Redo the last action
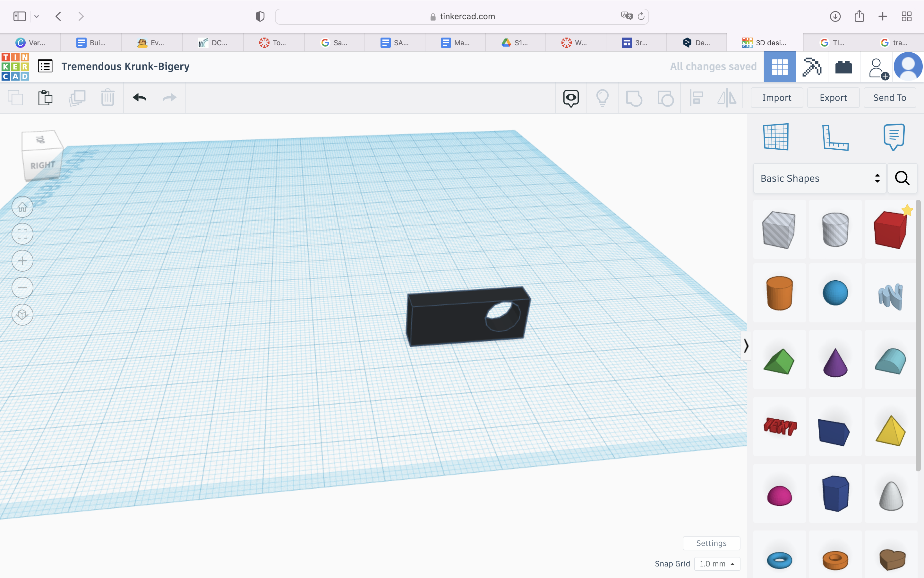The image size is (924, 578). (x=169, y=98)
